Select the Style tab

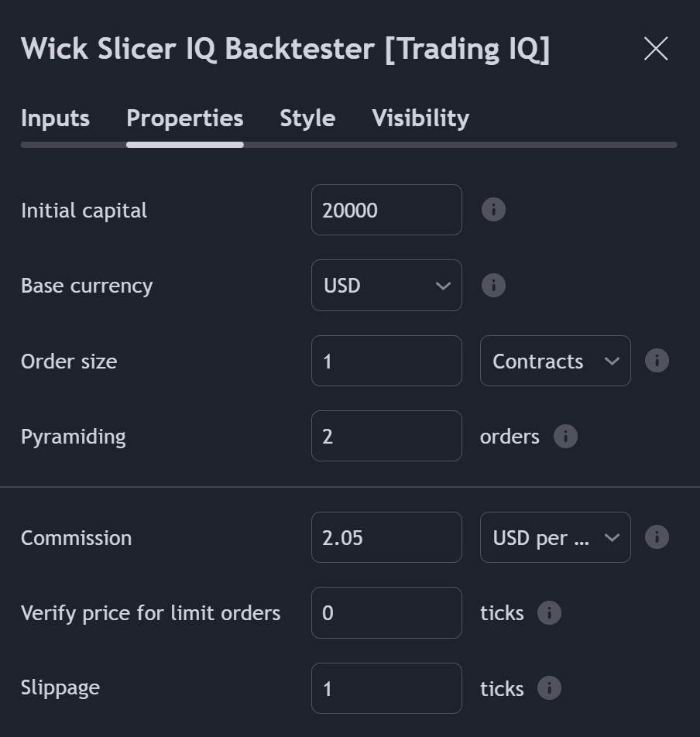[307, 118]
